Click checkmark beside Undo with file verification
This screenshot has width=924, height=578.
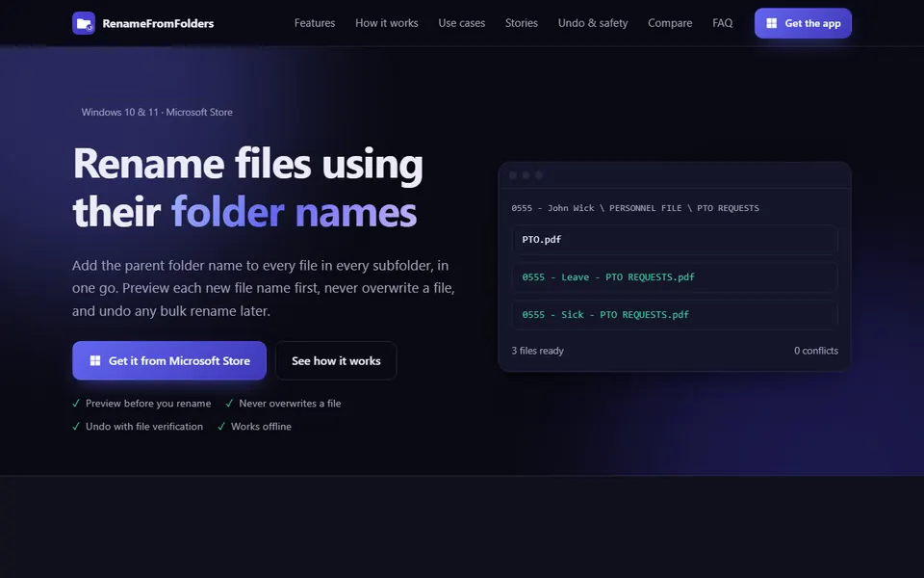coord(76,427)
